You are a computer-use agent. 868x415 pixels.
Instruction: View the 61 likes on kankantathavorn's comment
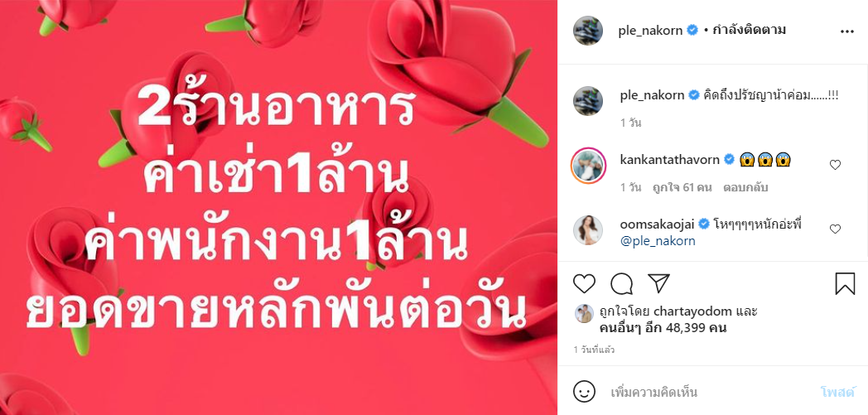coord(683,187)
